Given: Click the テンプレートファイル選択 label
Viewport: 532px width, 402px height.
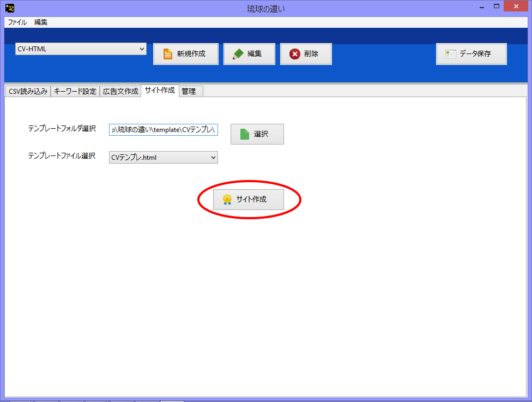Looking at the screenshot, I should pos(62,156).
